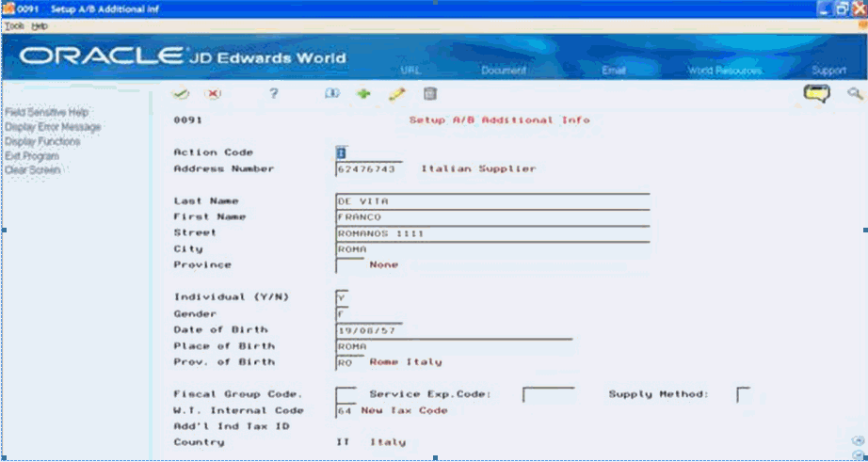Viewport: 868px width, 462px height.
Task: Select Exit Program in the sidebar
Action: (x=32, y=155)
